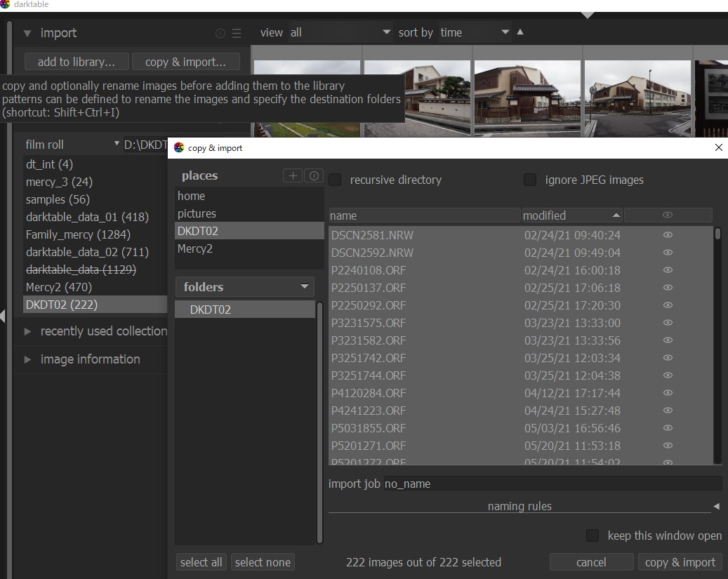The width and height of the screenshot is (728, 579).
Task: Add a new place with plus icon
Action: tap(293, 175)
